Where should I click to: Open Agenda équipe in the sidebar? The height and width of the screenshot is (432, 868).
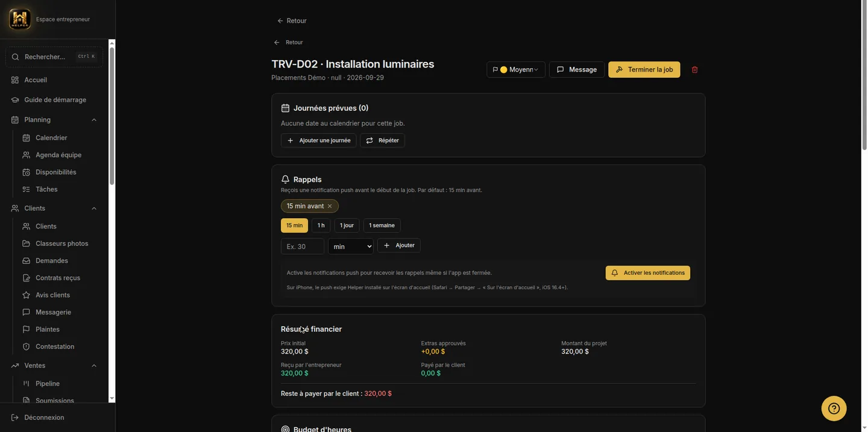[58, 155]
